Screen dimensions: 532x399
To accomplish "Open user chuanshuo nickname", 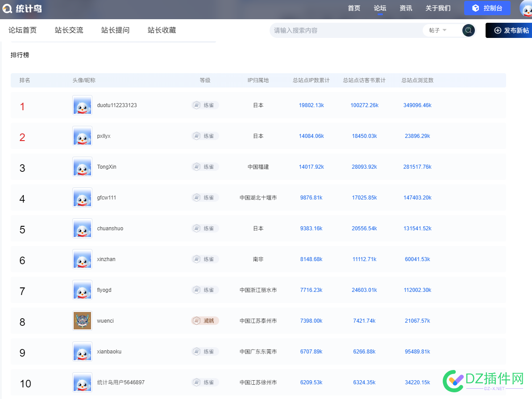I will click(110, 229).
